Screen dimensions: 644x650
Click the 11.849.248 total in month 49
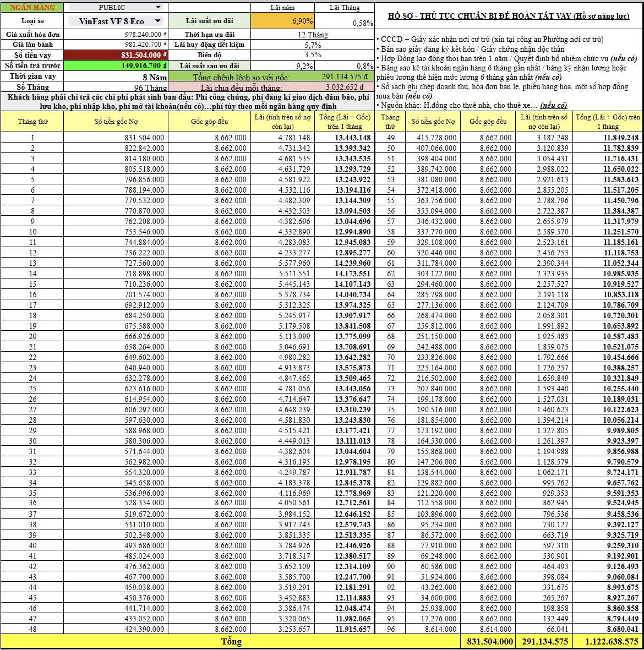pos(608,138)
